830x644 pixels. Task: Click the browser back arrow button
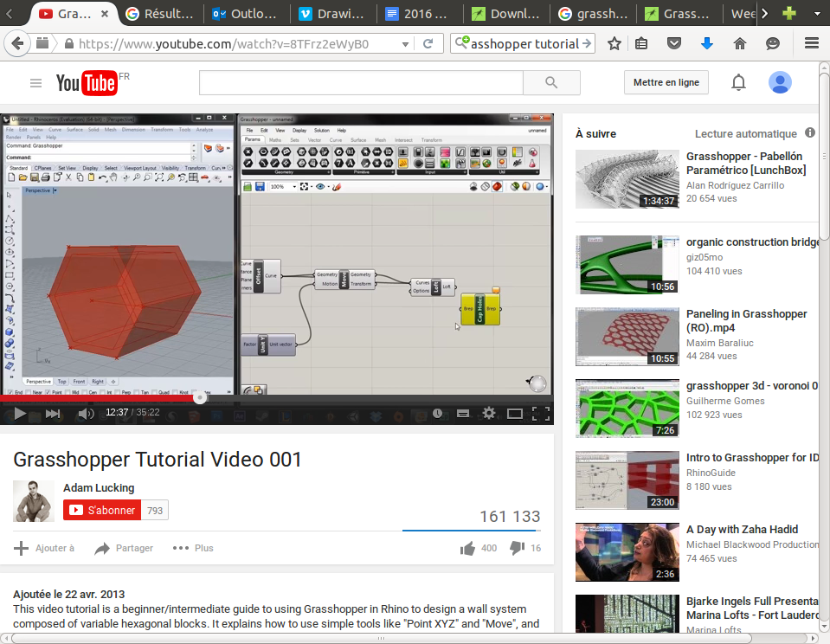click(x=17, y=43)
